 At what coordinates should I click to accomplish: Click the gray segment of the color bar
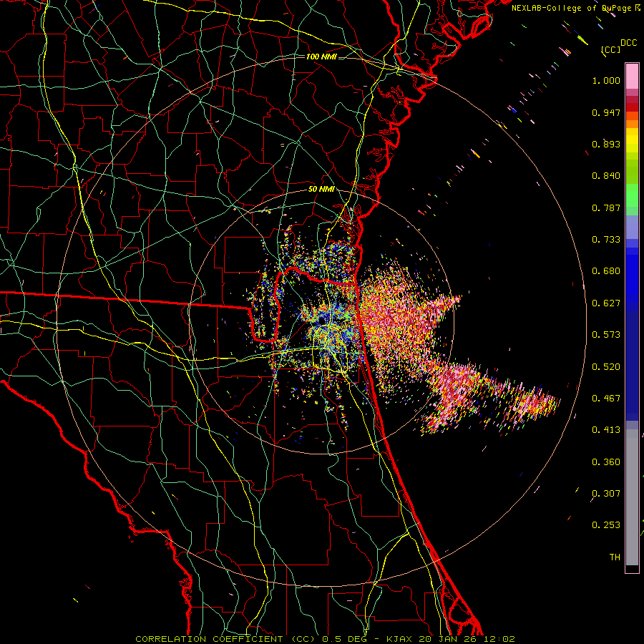tap(632, 497)
